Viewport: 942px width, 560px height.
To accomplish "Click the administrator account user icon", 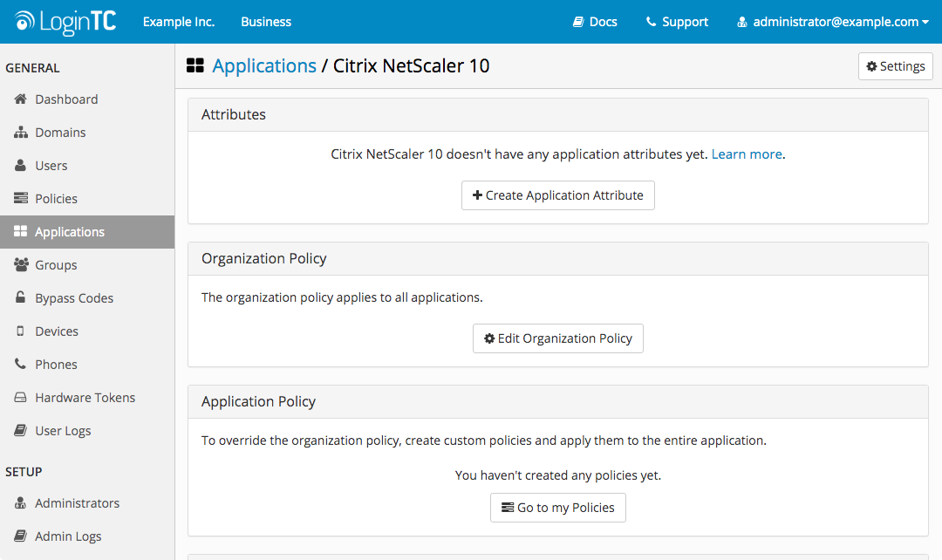I will point(742,22).
